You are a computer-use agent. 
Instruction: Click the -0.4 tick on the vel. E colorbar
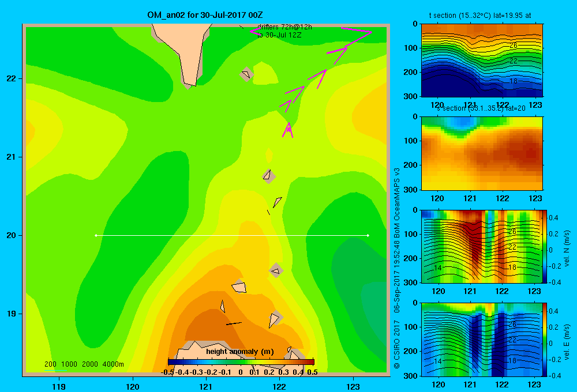554,375
